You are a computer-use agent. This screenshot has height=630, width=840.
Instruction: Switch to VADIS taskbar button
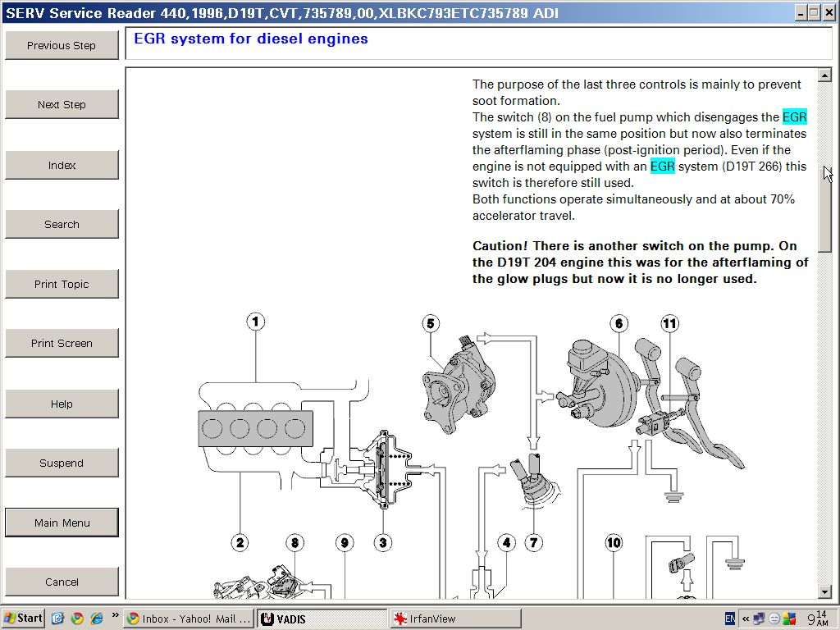pyautogui.click(x=322, y=619)
